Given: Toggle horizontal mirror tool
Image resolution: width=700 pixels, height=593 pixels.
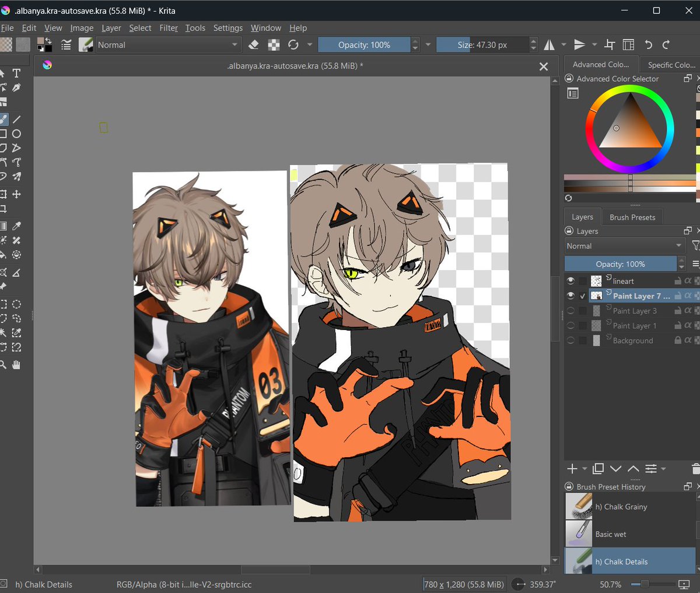Looking at the screenshot, I should click(x=549, y=45).
